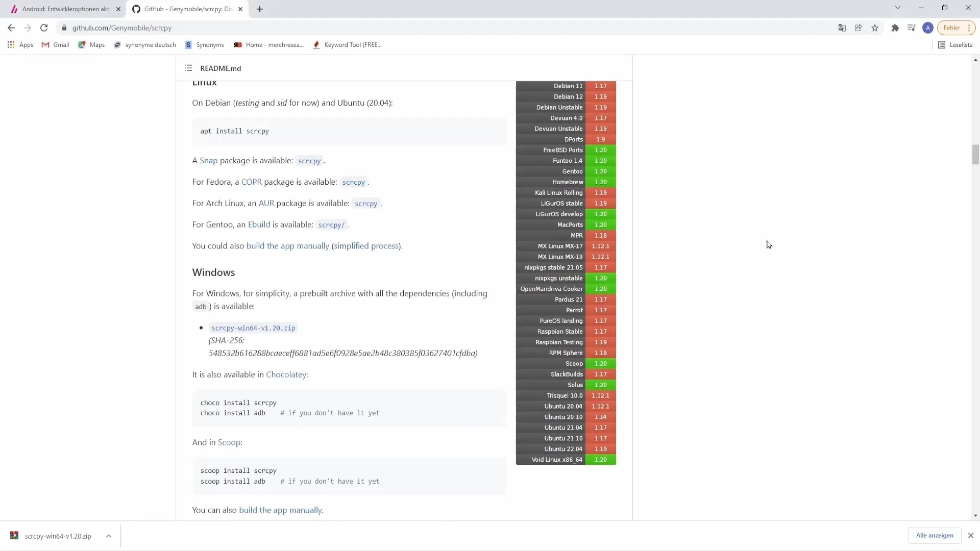Click the Kali Linux Rolling badge row
Viewport: 980px width, 551px height.
(x=566, y=193)
